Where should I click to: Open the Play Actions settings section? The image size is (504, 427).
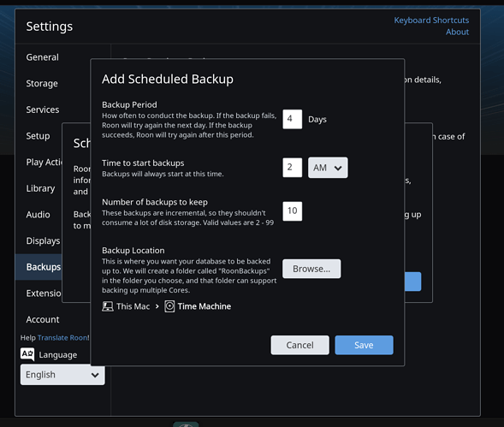click(x=44, y=162)
